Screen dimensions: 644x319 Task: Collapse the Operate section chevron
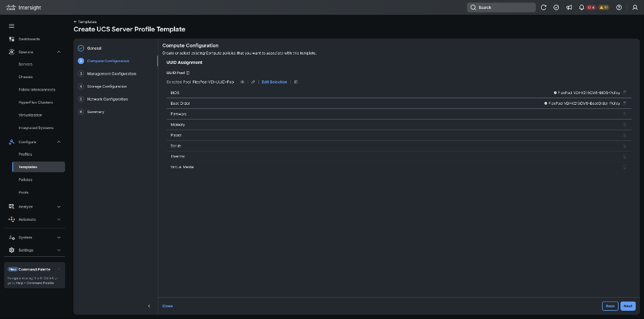(59, 52)
